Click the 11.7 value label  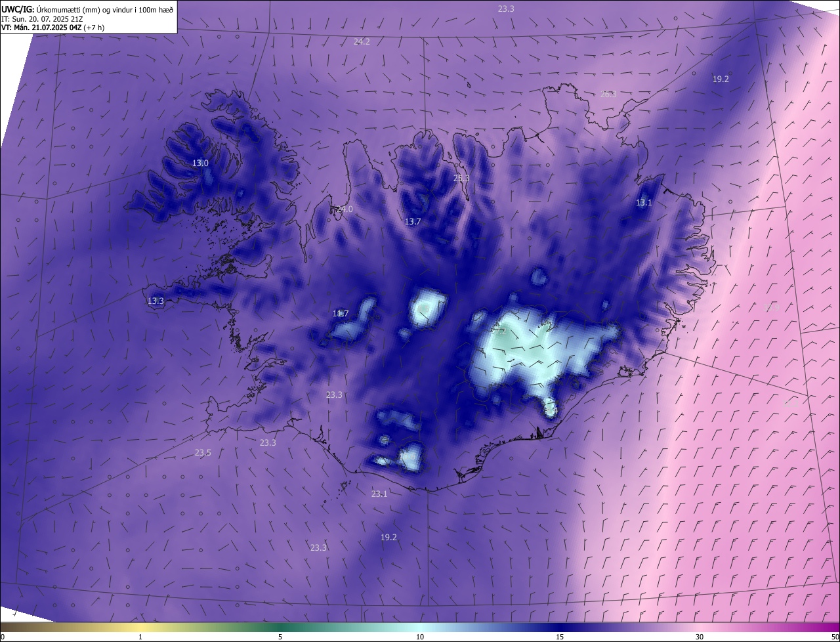click(341, 314)
